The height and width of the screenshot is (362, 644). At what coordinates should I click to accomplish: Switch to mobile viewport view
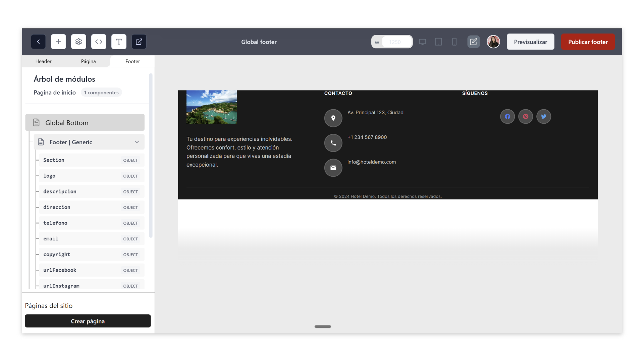click(454, 42)
